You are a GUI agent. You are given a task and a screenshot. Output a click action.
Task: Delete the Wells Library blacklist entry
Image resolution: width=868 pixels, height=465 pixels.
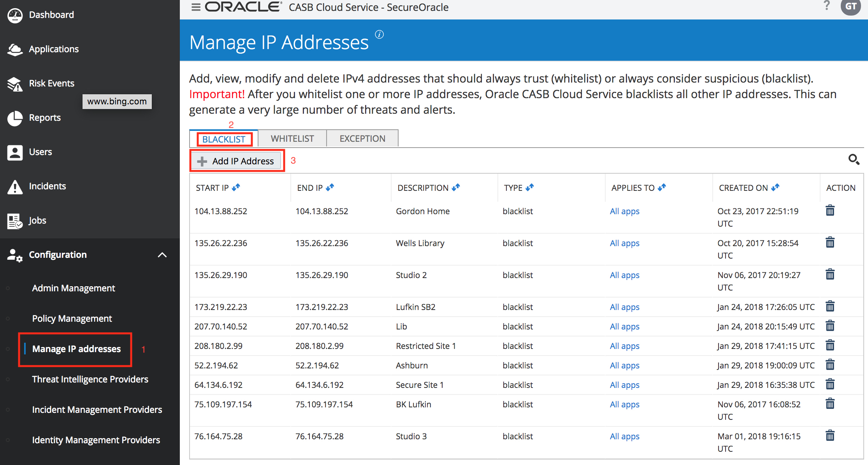coord(830,242)
